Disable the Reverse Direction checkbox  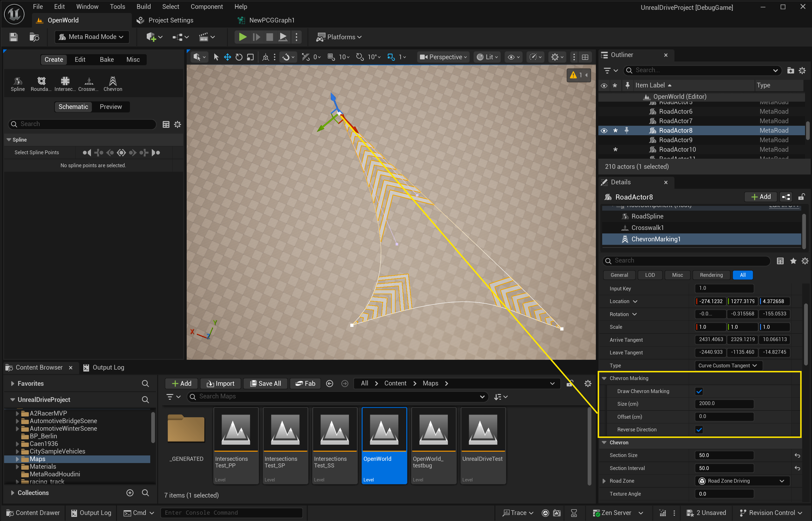pos(699,430)
